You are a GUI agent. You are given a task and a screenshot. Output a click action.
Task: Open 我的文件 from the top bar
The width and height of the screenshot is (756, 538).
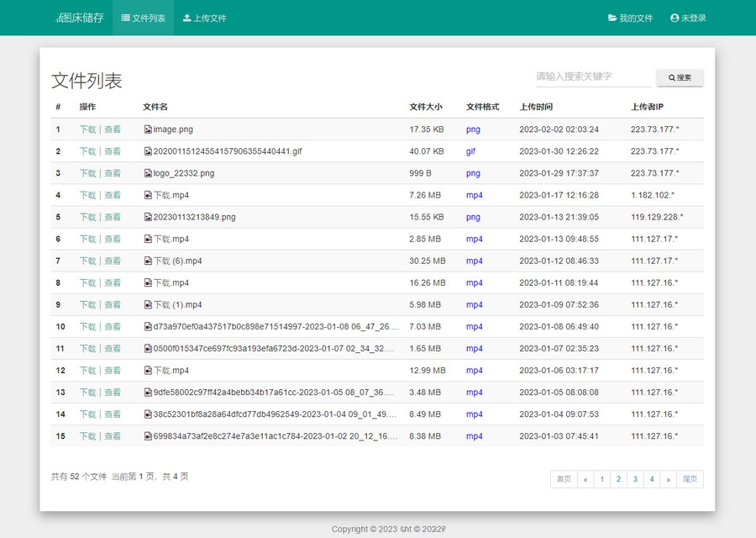(x=630, y=18)
